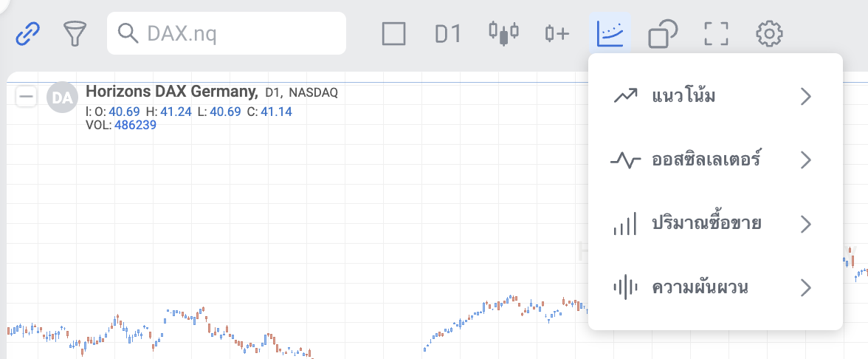Open chart settings gear icon
The height and width of the screenshot is (359, 868).
769,34
